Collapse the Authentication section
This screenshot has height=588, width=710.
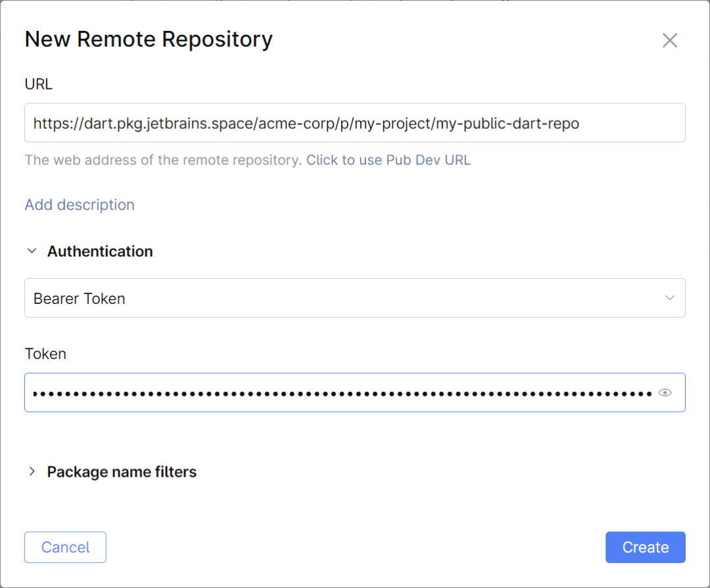point(32,251)
